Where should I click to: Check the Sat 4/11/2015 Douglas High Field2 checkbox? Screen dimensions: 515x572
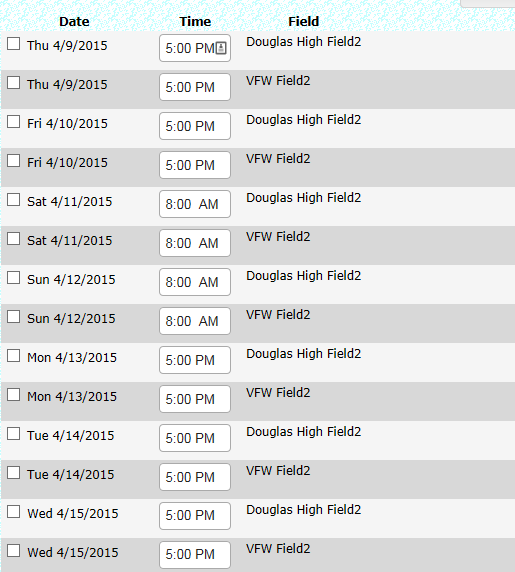[13, 200]
